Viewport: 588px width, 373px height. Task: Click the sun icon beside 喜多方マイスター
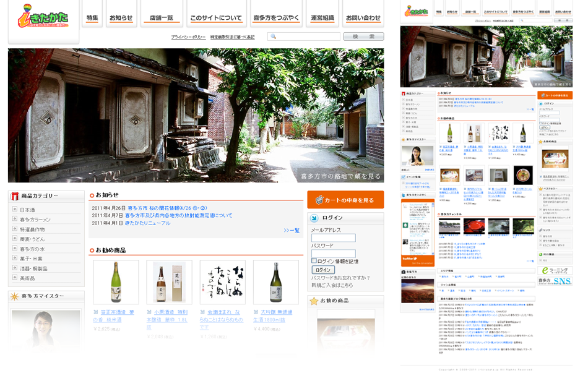[15, 296]
